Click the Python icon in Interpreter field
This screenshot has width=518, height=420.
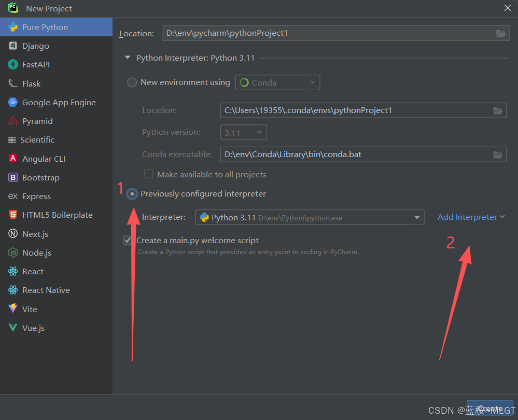point(204,217)
